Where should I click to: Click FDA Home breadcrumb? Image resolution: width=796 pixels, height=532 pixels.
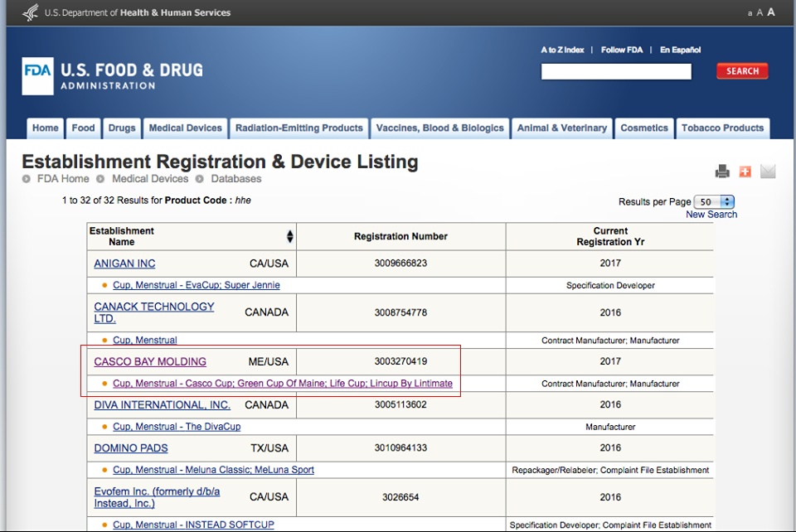point(63,179)
